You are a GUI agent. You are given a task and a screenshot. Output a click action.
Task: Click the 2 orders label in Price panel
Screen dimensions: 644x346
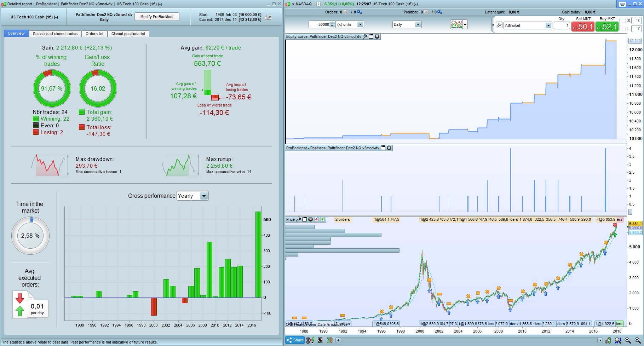[x=343, y=219]
